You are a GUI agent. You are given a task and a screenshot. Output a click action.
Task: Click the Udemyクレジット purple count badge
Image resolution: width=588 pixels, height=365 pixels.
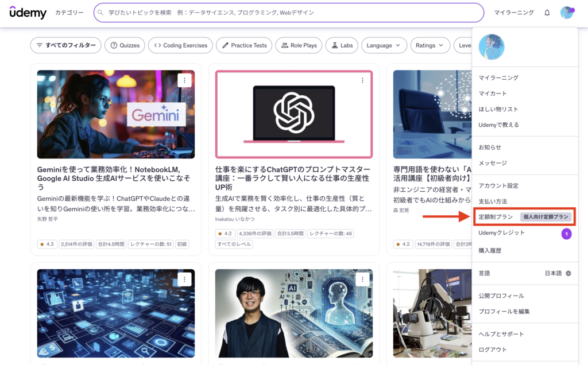click(x=566, y=234)
